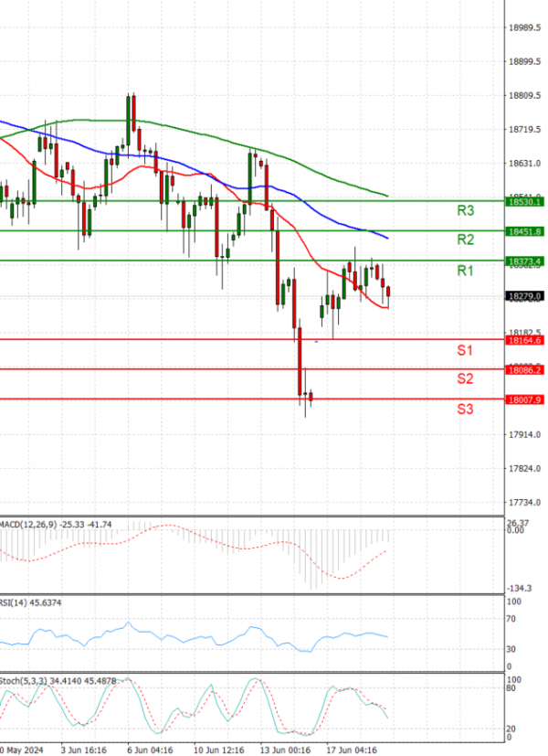Click the RSI(14) 45.6374 indicator label

pos(30,602)
